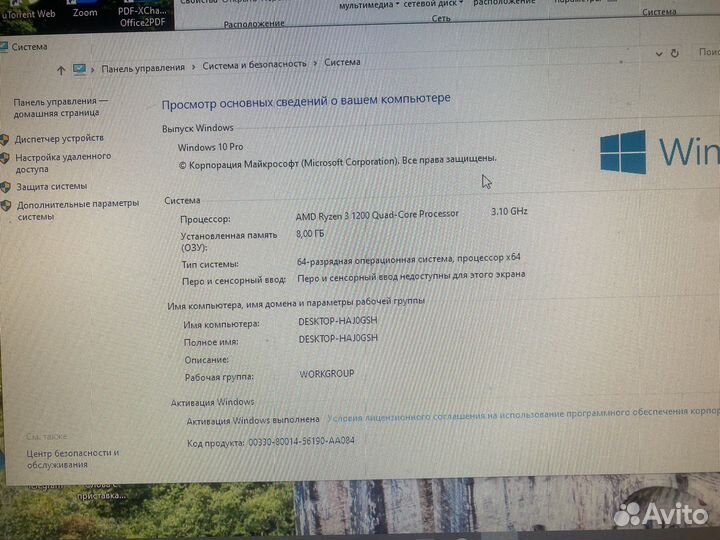720x540 pixels.
Task: Select Система breadcrumb item
Action: (342, 62)
